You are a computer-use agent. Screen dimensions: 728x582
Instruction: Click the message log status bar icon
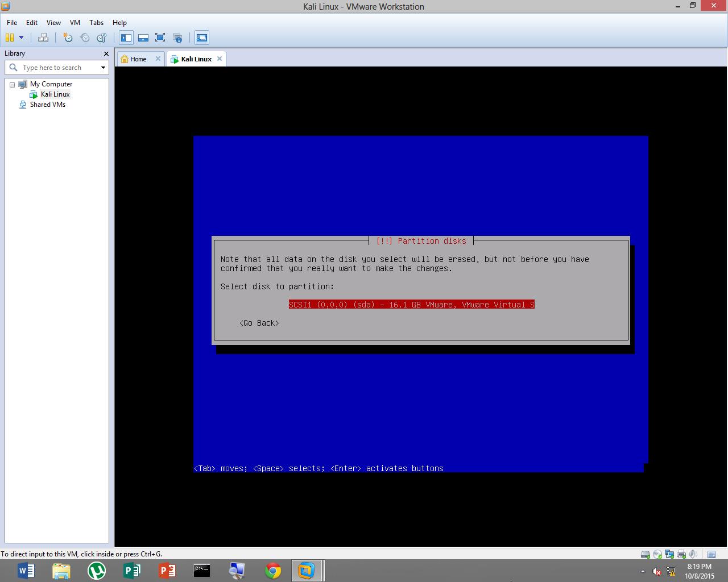tap(712, 554)
